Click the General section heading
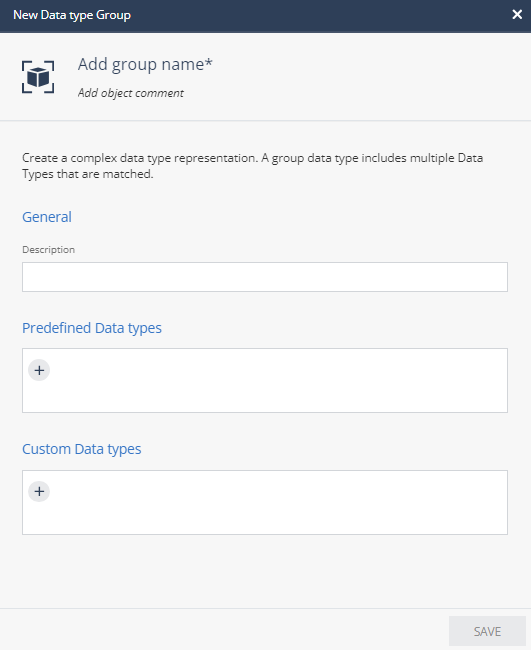The width and height of the screenshot is (531, 650). pyautogui.click(x=47, y=217)
